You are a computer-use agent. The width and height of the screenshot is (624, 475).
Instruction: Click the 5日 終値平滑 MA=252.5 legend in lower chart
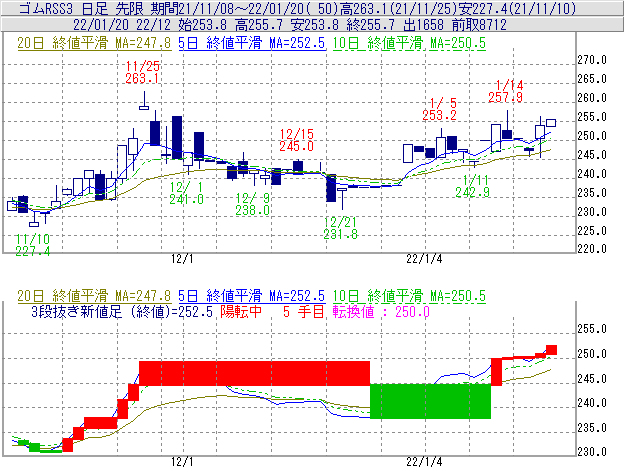coord(252,296)
